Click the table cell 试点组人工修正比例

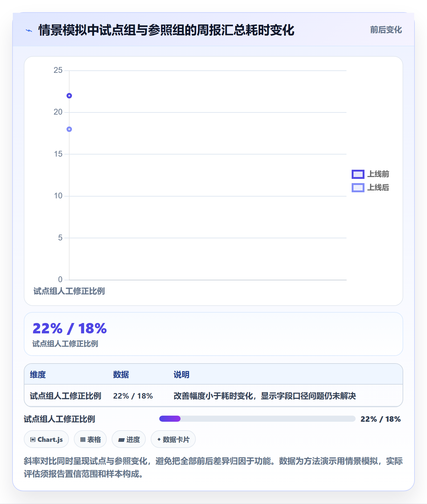[66, 396]
